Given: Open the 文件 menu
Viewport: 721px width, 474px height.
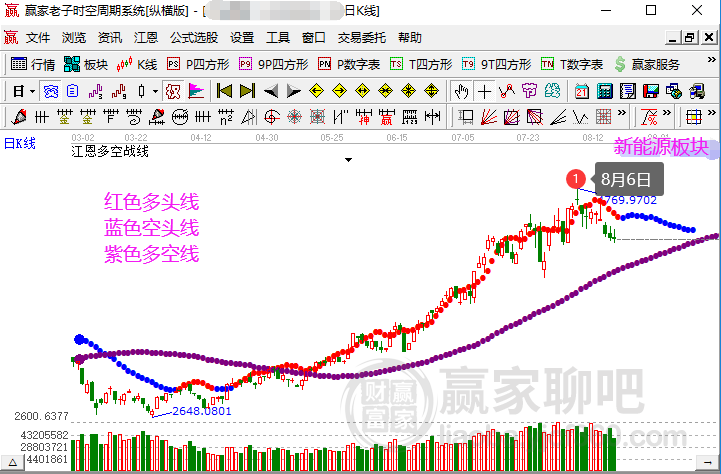Looking at the screenshot, I should tap(38, 38).
